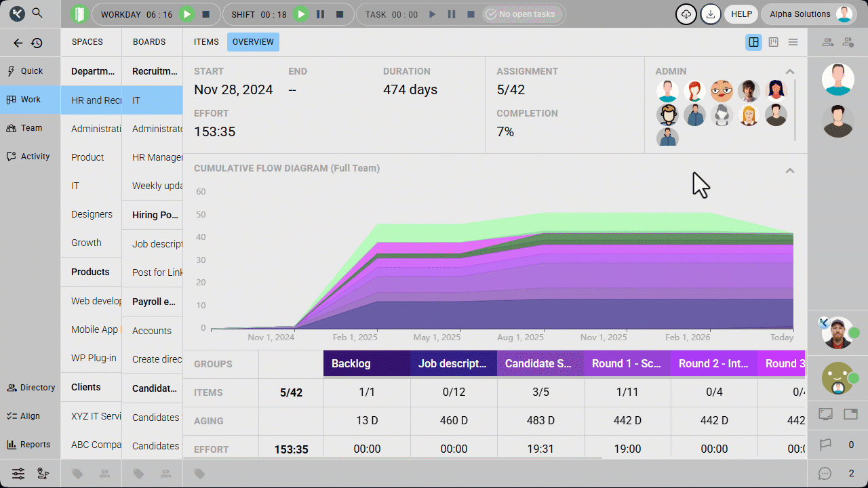Switch to the Items tab

pos(206,42)
